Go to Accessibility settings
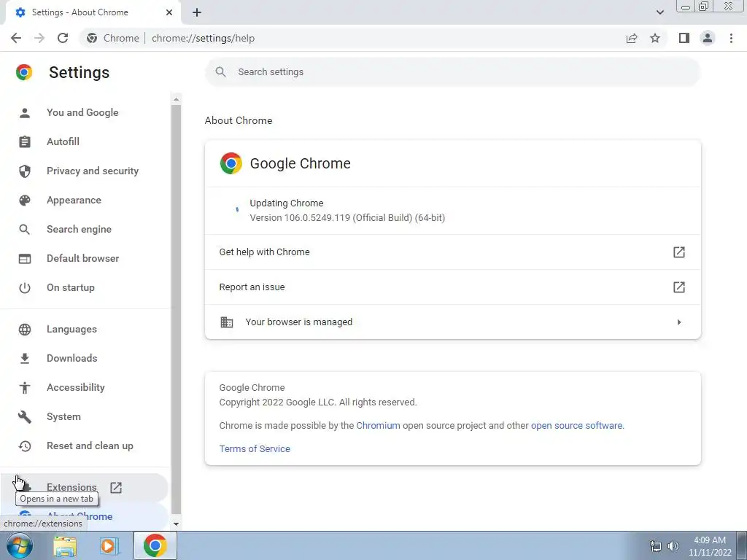747x560 pixels. click(x=76, y=387)
